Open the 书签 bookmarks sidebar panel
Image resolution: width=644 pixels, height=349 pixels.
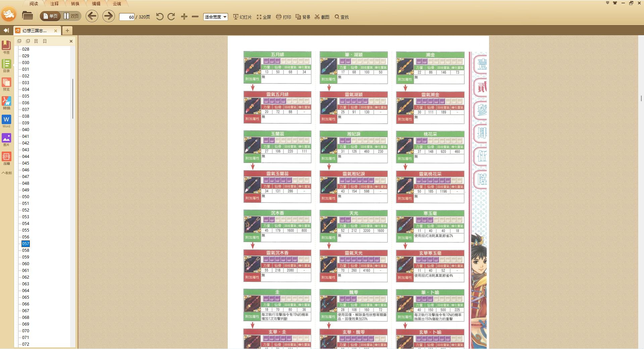pos(6,47)
